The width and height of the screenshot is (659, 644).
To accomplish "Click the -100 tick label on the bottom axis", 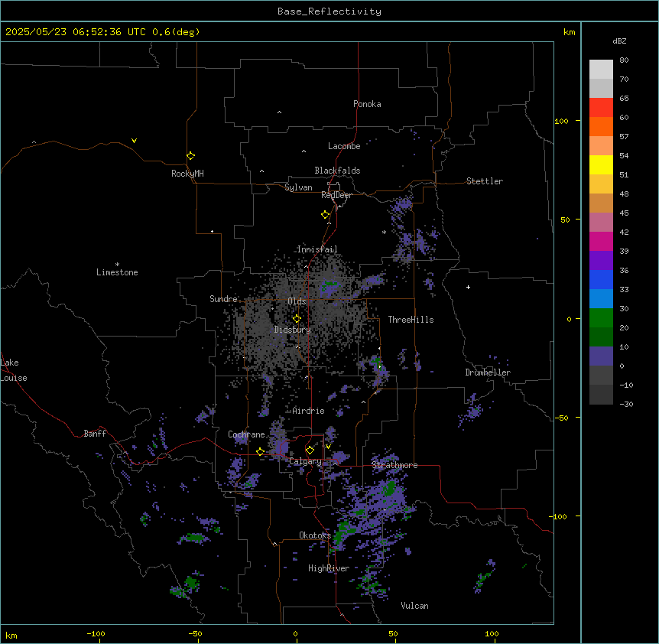I will 96,633.
